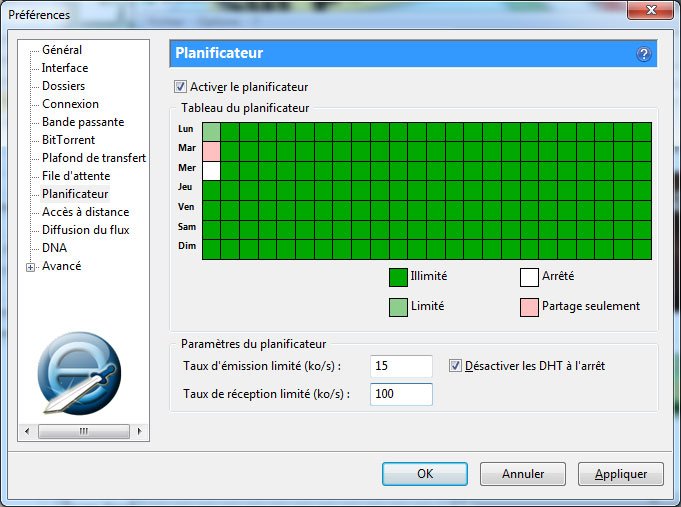Screen dimensions: 681x507
Task: Open Accès à distance settings
Action: [x=86, y=212]
